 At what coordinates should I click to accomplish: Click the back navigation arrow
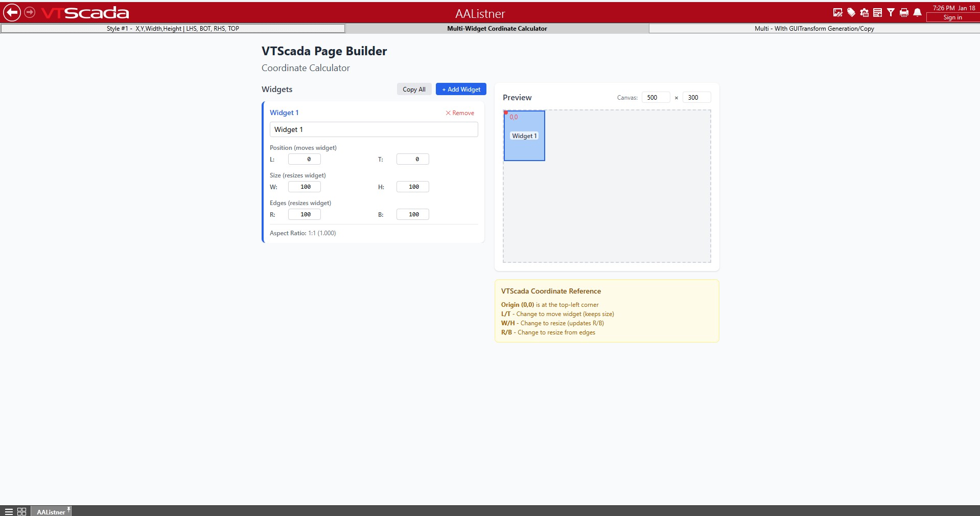[12, 12]
